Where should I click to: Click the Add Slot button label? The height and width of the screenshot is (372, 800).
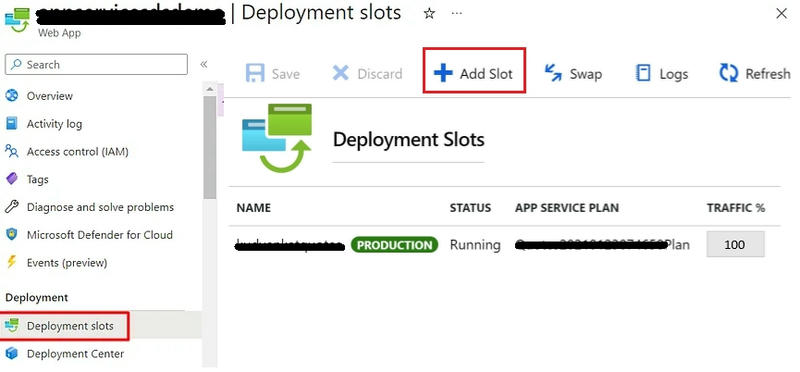coord(486,74)
